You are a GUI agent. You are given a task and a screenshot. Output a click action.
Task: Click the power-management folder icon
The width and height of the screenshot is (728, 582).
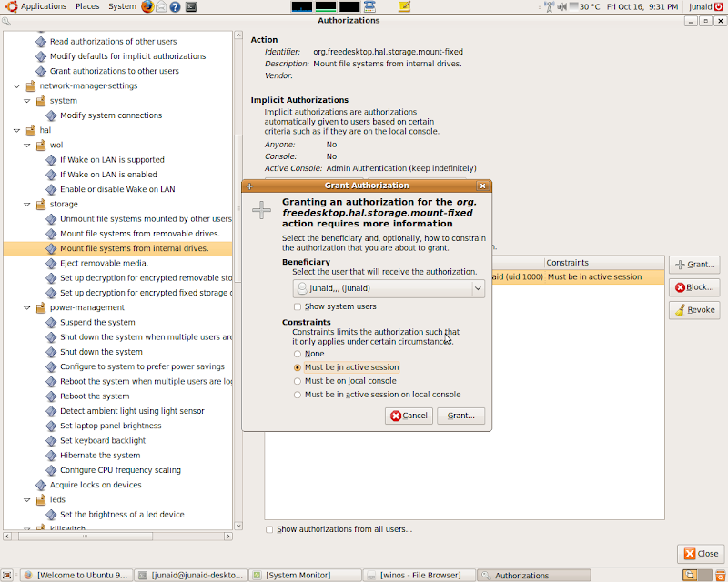coord(41,307)
